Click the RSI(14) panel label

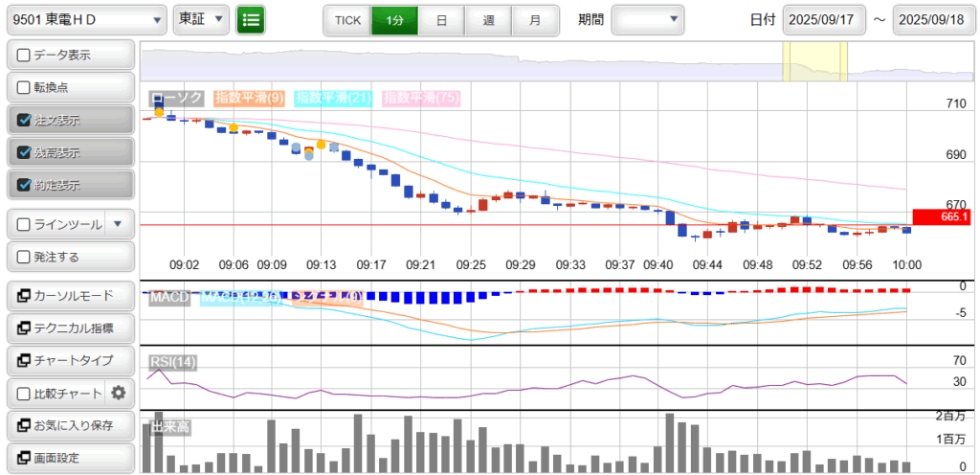pos(173,363)
